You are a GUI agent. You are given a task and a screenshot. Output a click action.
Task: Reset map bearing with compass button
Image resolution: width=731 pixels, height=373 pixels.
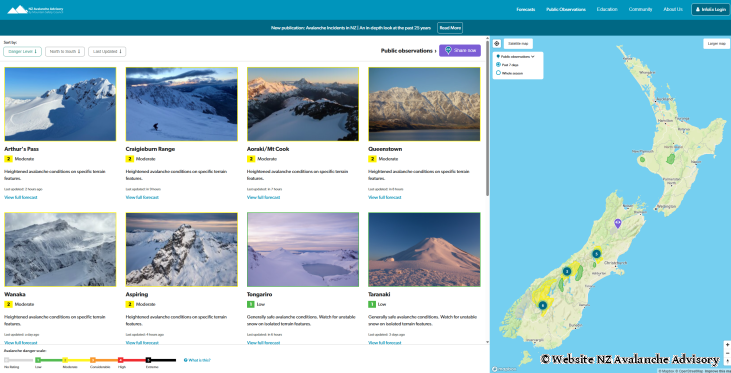click(727, 361)
